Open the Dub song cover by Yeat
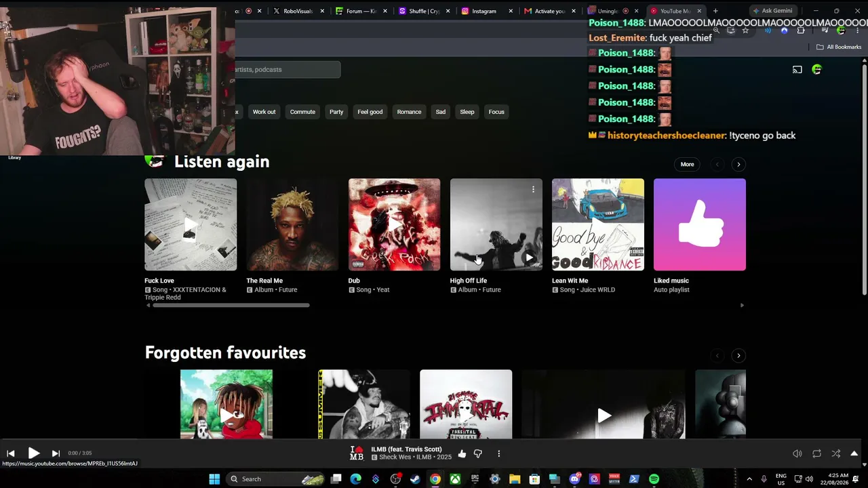This screenshot has width=868, height=488. [394, 224]
